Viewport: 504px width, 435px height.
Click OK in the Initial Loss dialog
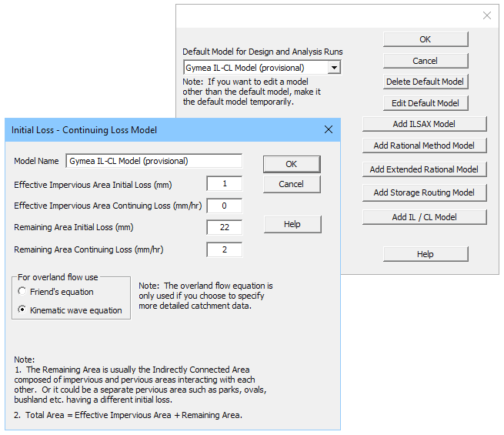[292, 164]
